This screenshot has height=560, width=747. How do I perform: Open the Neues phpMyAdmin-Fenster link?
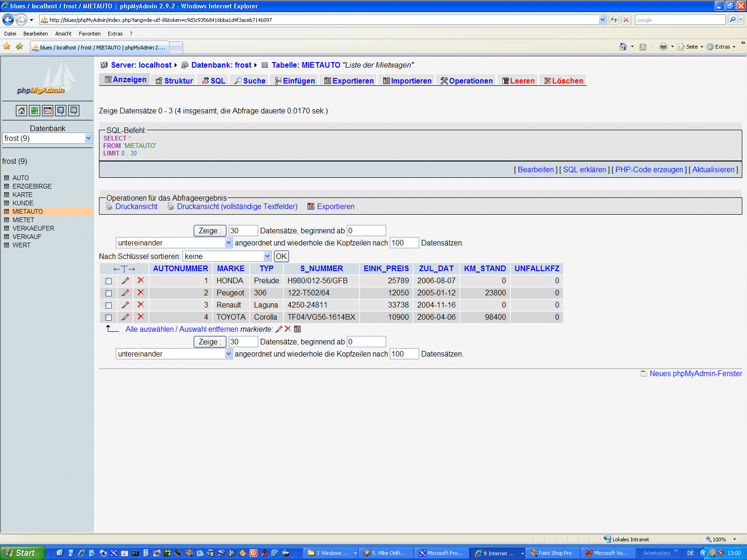pos(696,373)
